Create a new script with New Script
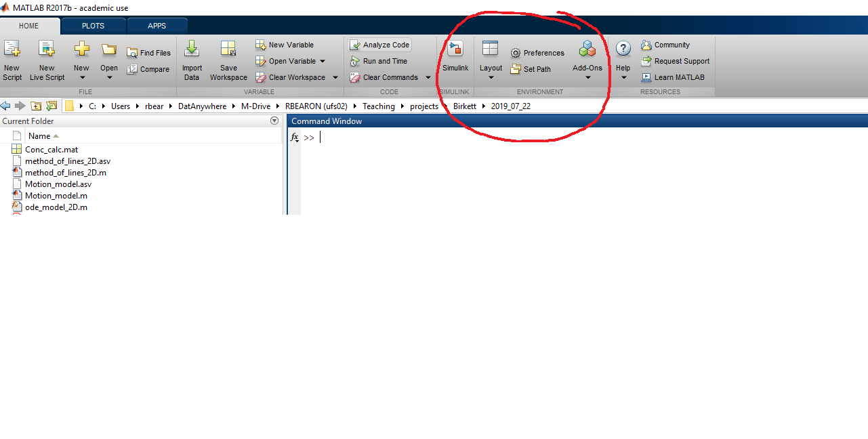868x439 pixels. pos(12,60)
